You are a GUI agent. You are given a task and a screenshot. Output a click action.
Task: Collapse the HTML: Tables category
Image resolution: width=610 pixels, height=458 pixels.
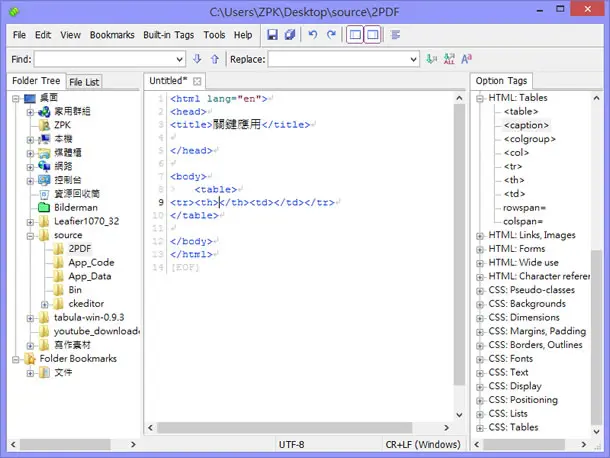tap(480, 98)
